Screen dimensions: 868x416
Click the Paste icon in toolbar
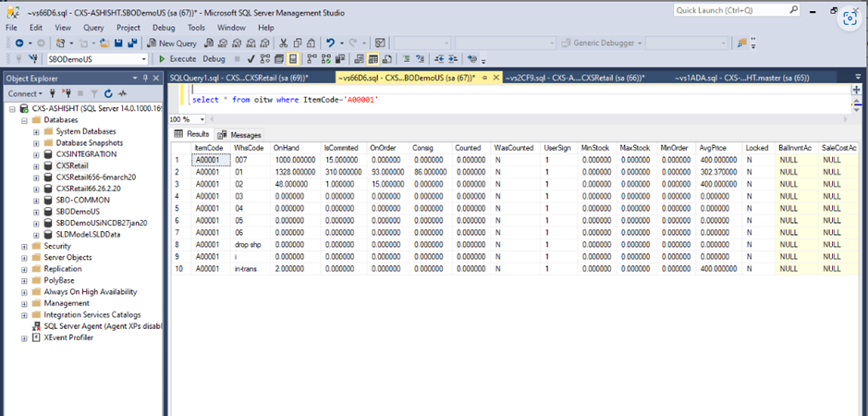click(x=311, y=43)
